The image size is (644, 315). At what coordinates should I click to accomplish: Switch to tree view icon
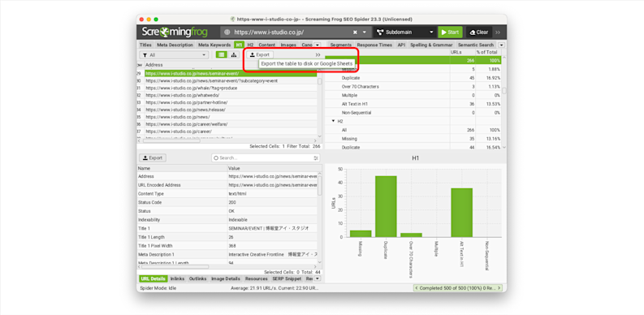pyautogui.click(x=234, y=54)
